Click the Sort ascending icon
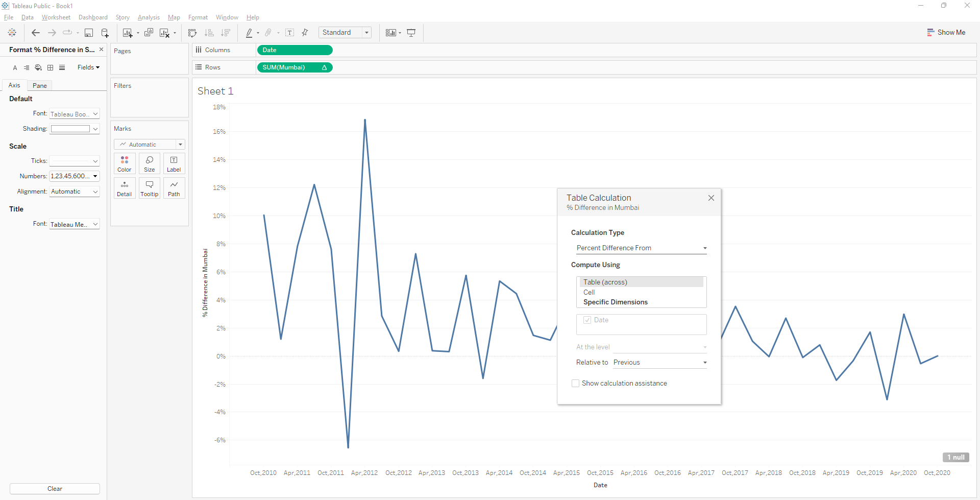The height and width of the screenshot is (500, 980). click(x=209, y=33)
